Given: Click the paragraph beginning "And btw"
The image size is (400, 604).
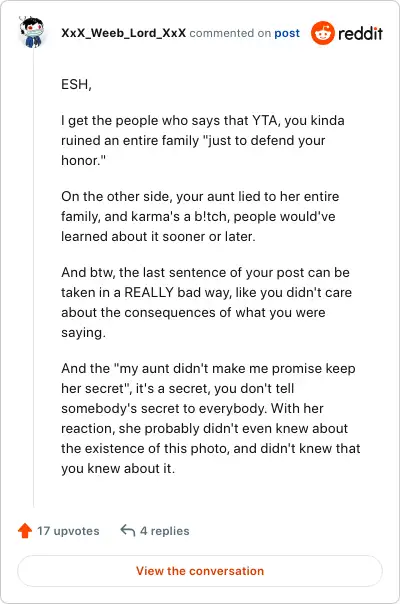Looking at the screenshot, I should tap(206, 302).
